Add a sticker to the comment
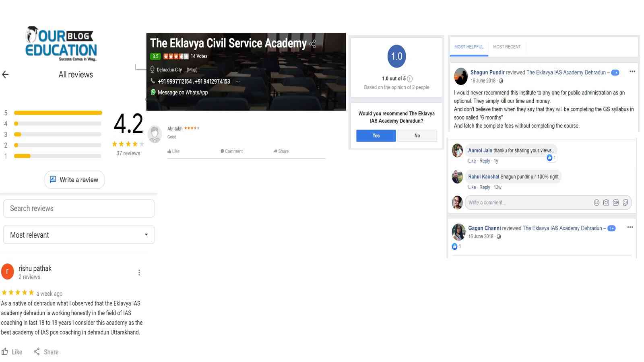 point(625,203)
